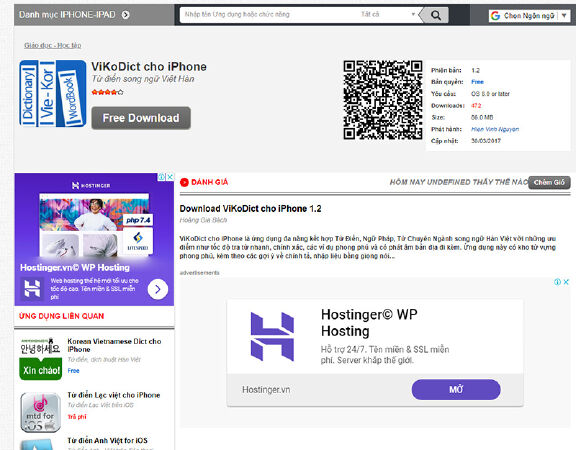Click the author name 'Hoàng Gia Bách'
This screenshot has width=576, height=450.
[x=203, y=220]
